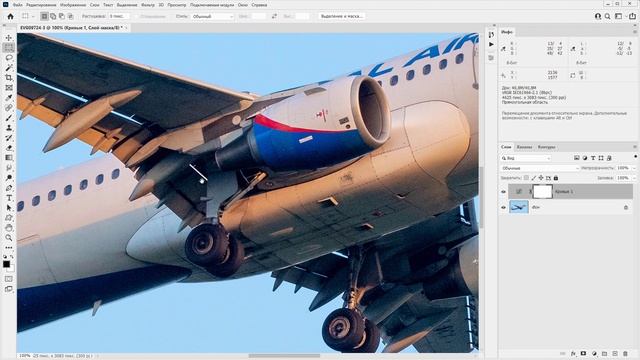
Task: Open the Fill dropdown arrow
Action: 634,178
